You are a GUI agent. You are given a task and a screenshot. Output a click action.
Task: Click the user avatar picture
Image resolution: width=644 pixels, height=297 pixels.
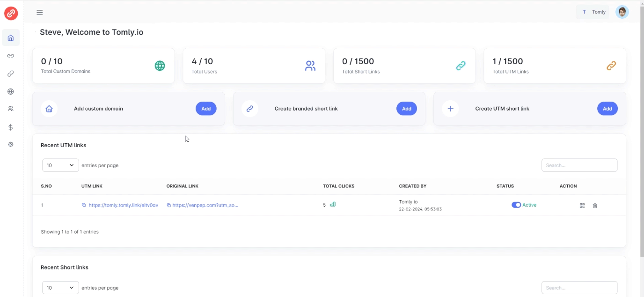(622, 12)
